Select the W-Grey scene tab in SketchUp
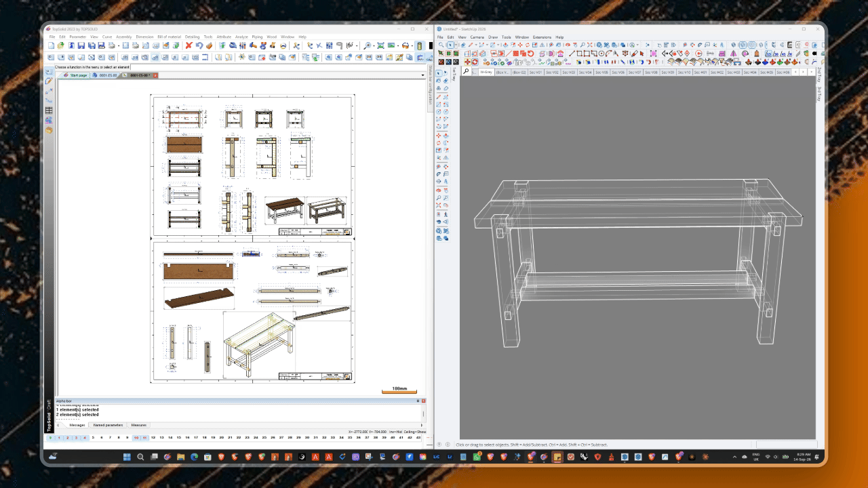 (x=486, y=72)
